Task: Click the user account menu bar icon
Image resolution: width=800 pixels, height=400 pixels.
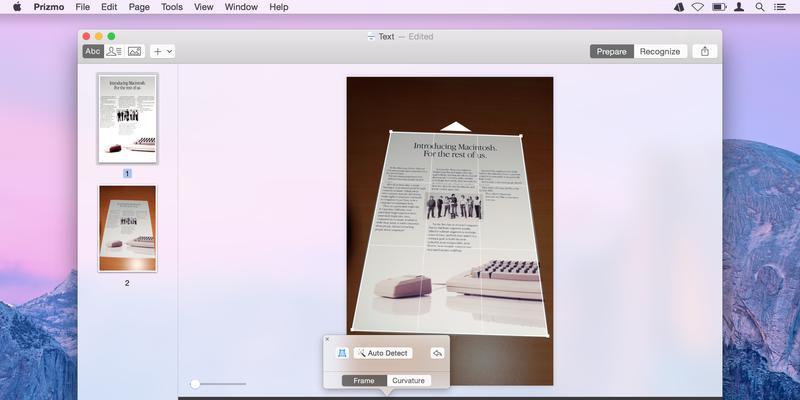Action: (739, 7)
